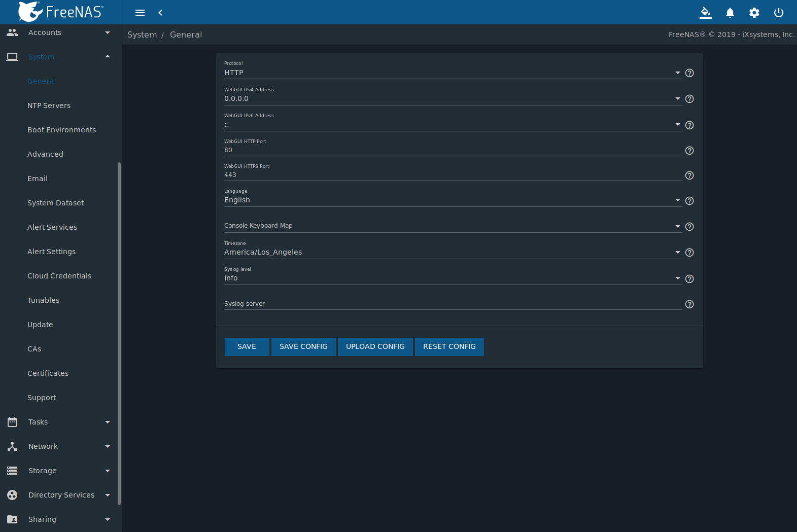Collapse sidebar with the left chevron
Viewport: 797px width, 532px height.
(x=160, y=13)
